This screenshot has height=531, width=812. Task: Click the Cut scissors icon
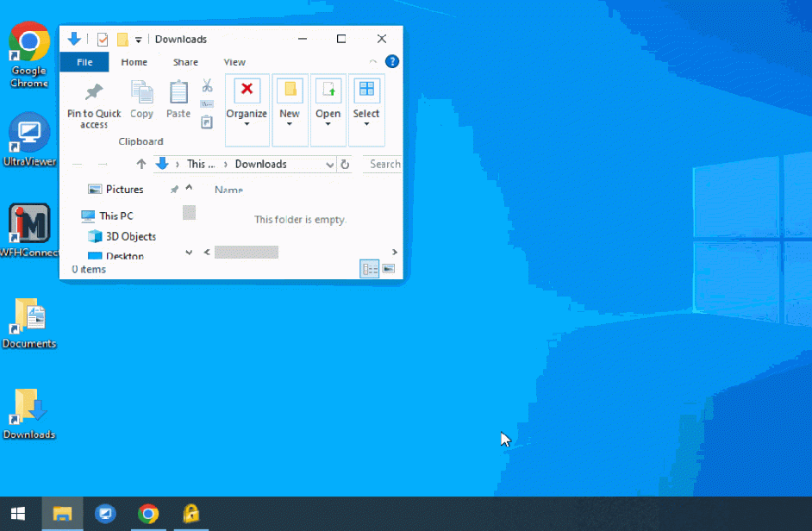pyautogui.click(x=207, y=86)
